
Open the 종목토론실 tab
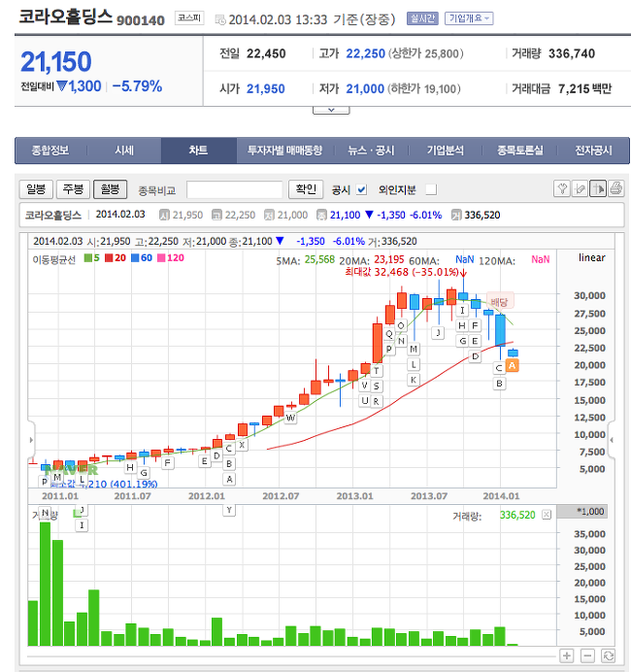(x=519, y=151)
